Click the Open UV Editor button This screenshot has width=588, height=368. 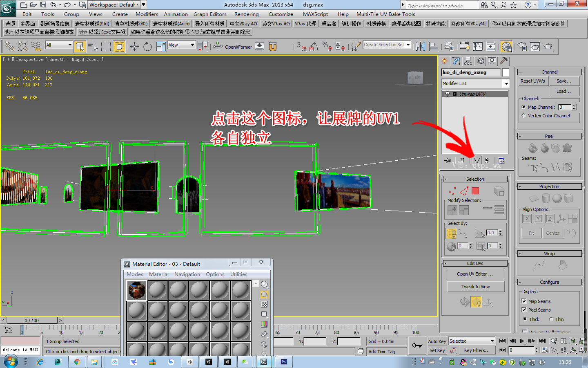tap(475, 274)
